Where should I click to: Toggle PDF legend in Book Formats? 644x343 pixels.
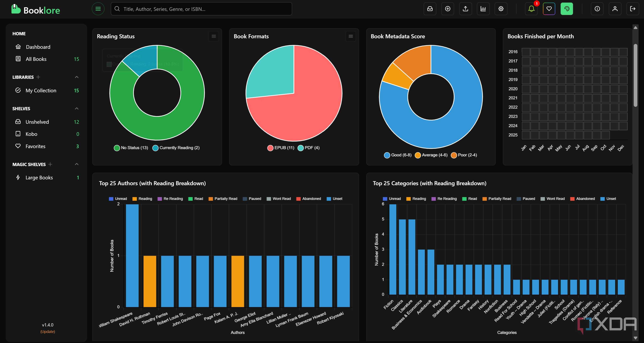coord(309,148)
